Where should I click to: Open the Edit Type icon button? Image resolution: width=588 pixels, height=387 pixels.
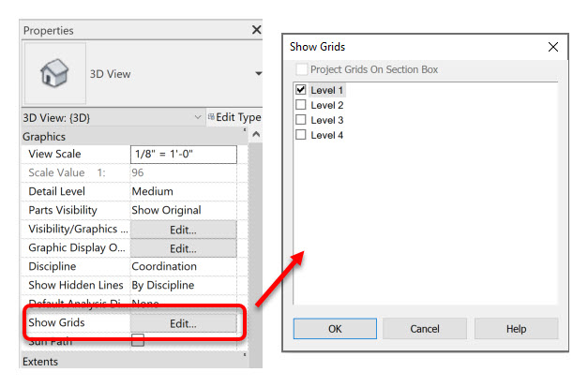(234, 117)
